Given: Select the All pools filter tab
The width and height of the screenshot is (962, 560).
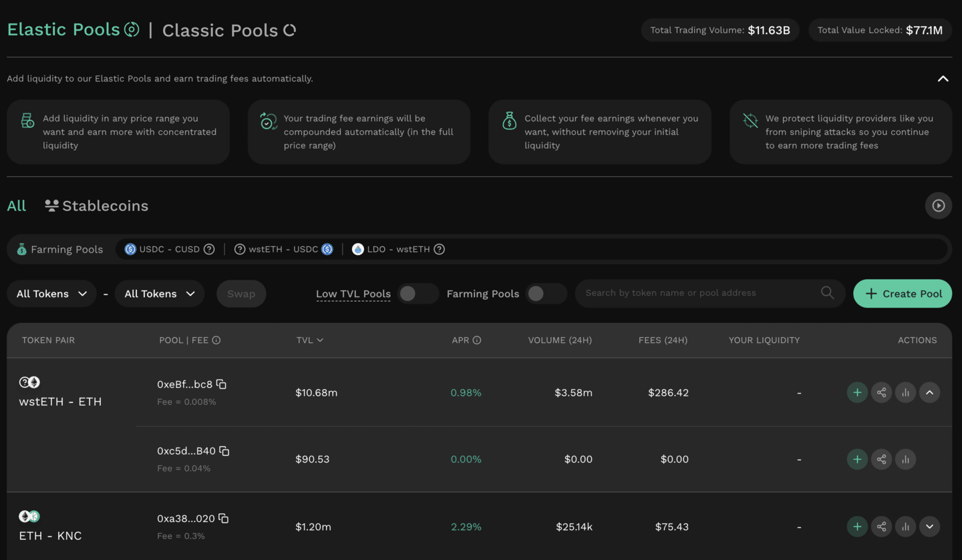Looking at the screenshot, I should 17,206.
